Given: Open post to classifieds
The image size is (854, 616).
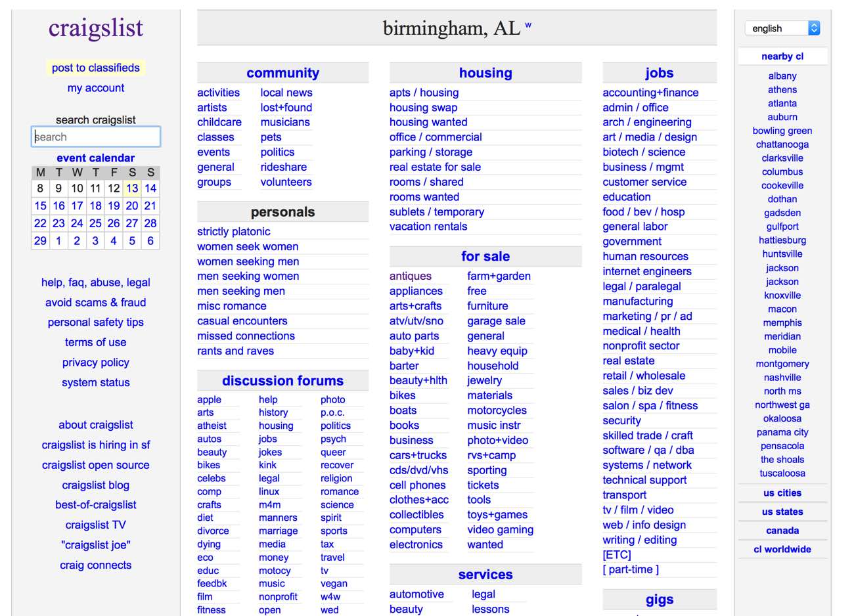Looking at the screenshot, I should coord(96,68).
